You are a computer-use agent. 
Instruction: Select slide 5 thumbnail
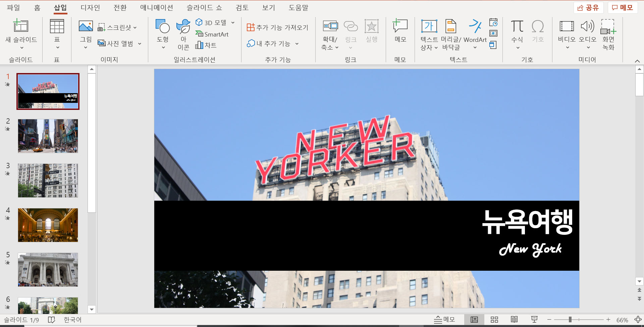coord(48,270)
